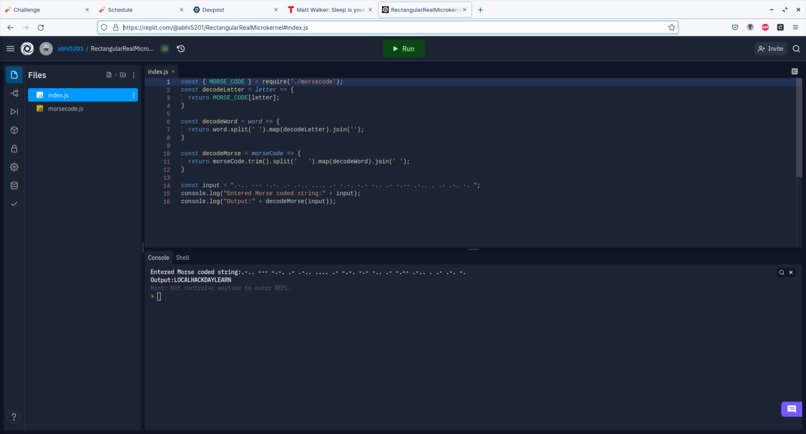Open Files panel more options menu
The width and height of the screenshot is (806, 434).
point(134,75)
